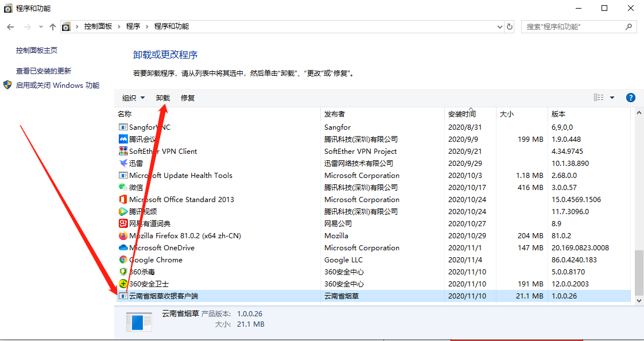
Task: Click the refresh button beside address bar
Action: [x=510, y=26]
